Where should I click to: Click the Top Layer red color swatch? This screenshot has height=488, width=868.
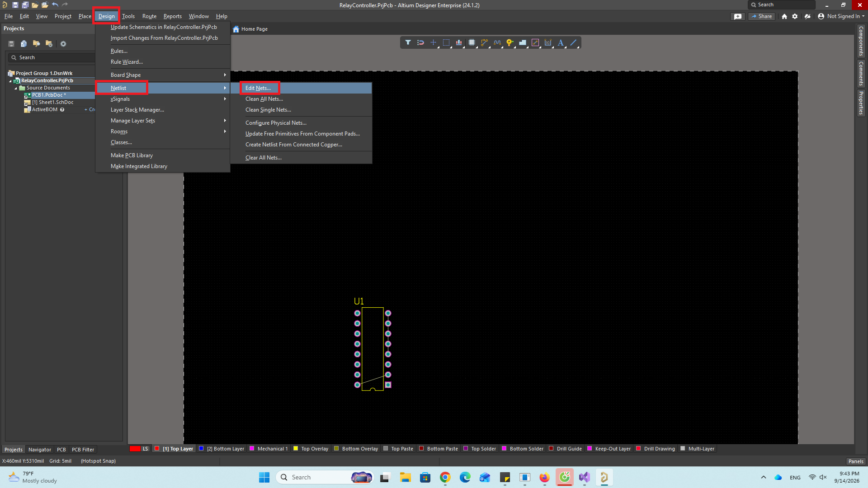click(157, 449)
